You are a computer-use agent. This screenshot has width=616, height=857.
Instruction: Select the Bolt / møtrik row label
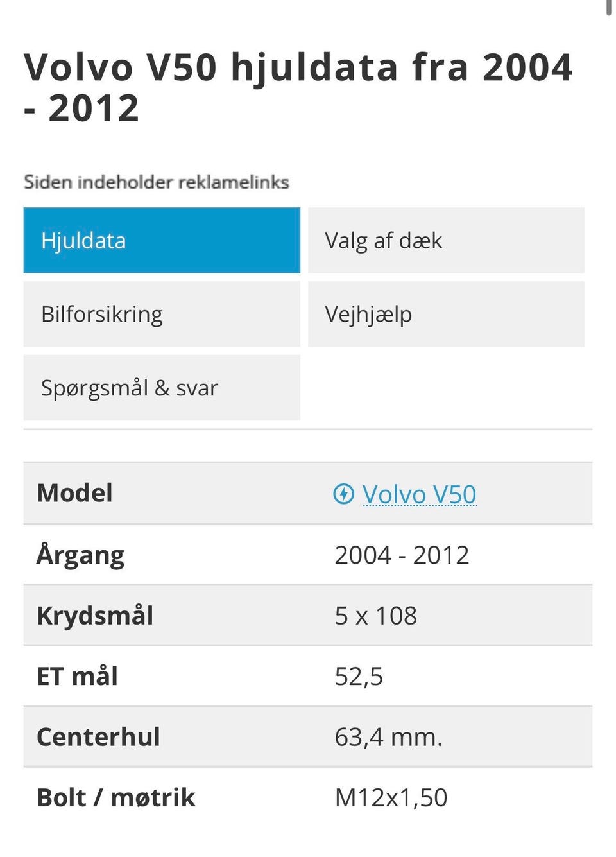point(116,797)
